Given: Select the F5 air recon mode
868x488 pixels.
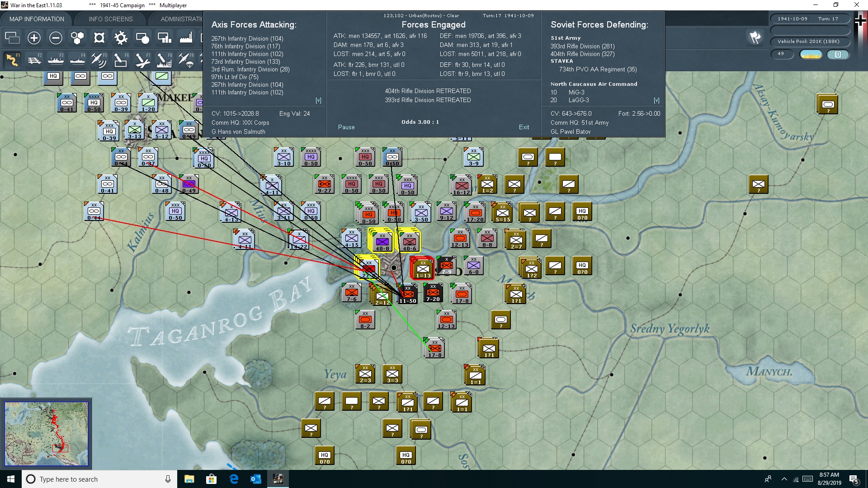Looking at the screenshot, I should pos(99,60).
